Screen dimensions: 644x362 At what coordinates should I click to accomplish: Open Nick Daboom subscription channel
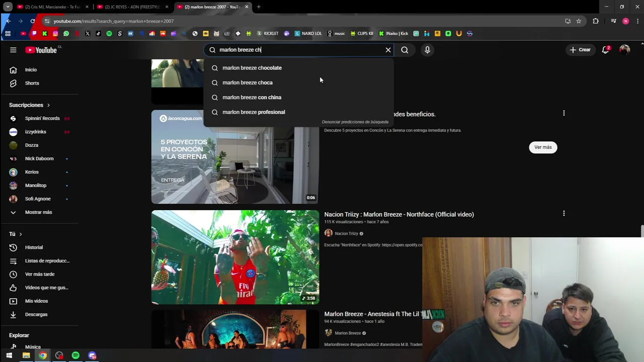click(39, 158)
